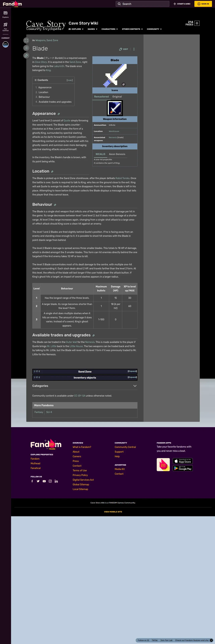Open the CC-BY-SA license link

coord(80,396)
